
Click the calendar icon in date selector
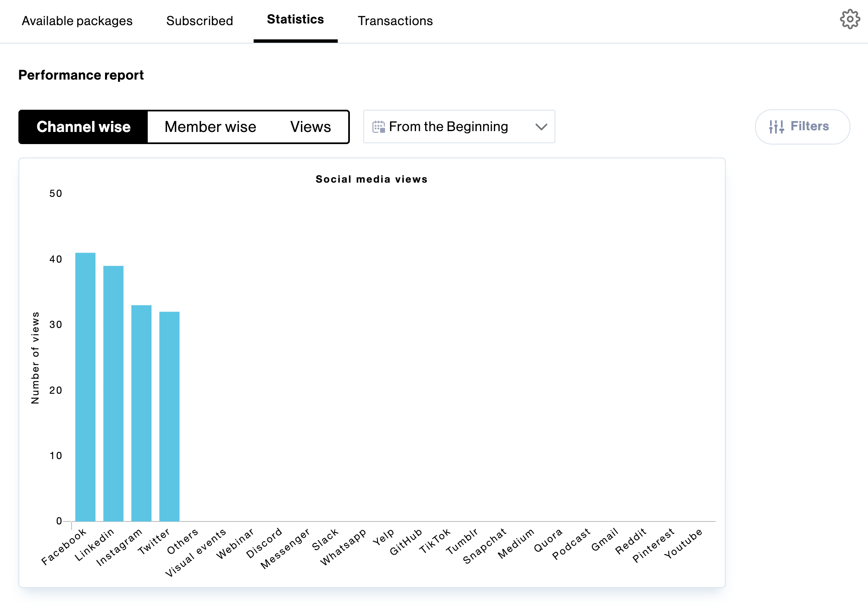(x=379, y=127)
